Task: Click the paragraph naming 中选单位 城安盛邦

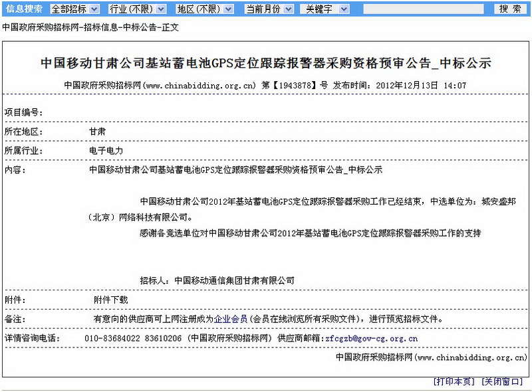Action: [302, 209]
